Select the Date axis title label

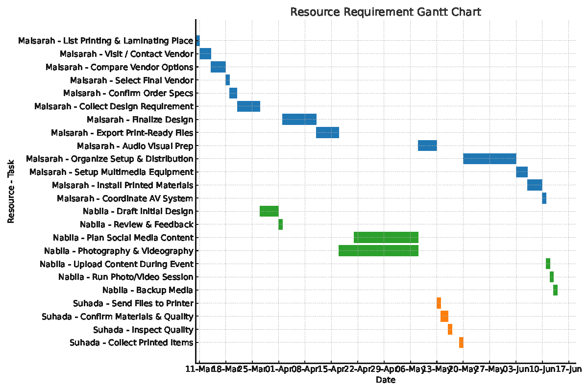pyautogui.click(x=387, y=380)
